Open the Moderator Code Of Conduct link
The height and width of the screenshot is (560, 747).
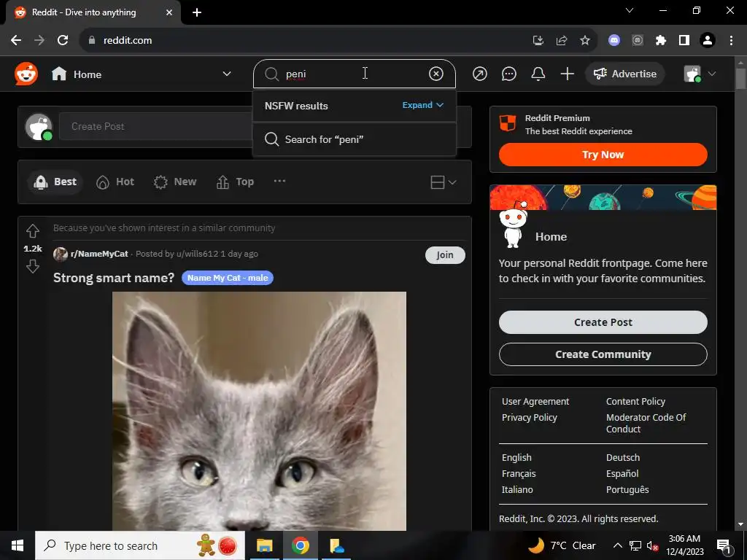point(646,423)
